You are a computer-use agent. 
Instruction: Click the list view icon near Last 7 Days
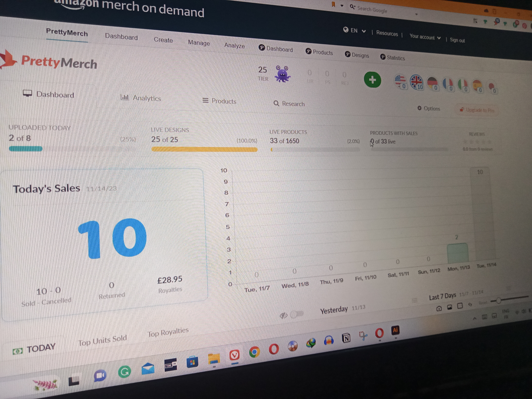pos(414,300)
